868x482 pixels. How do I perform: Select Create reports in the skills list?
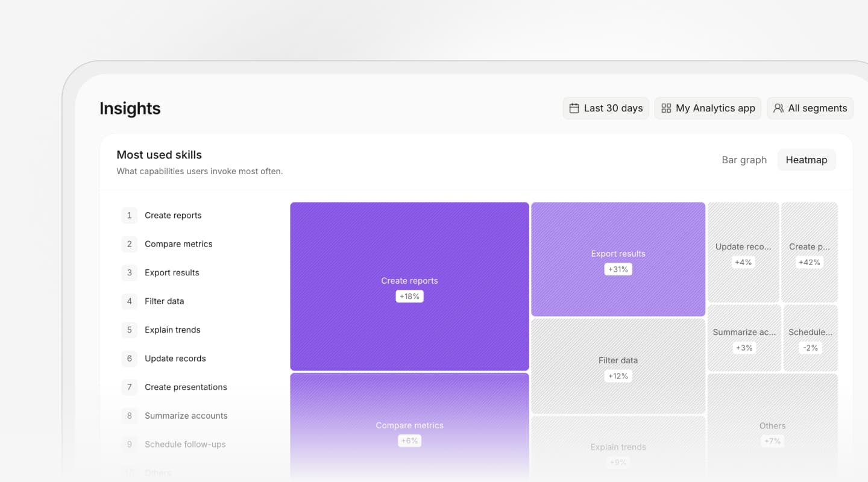point(173,216)
